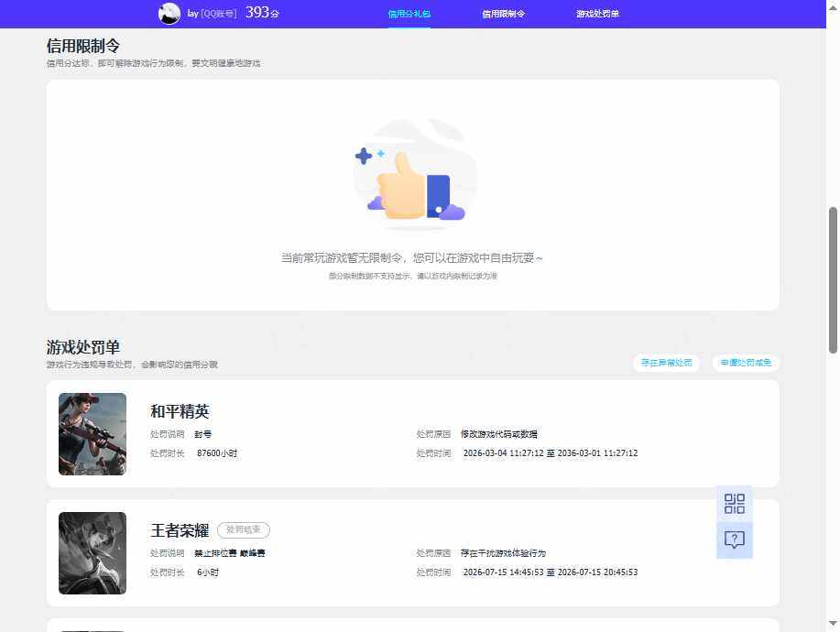Click the 信用限制令 section heading
Screen dimensions: 840x632
point(83,46)
